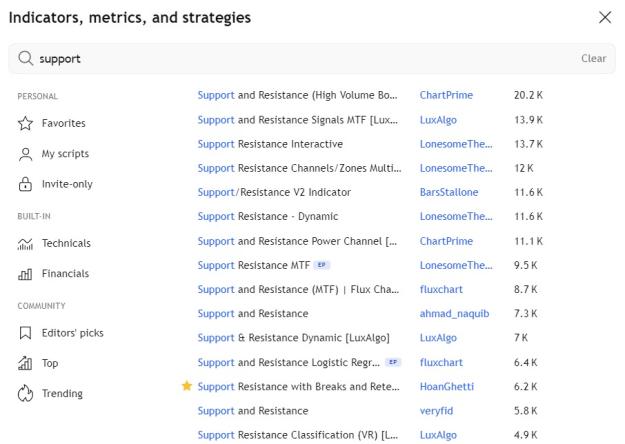This screenshot has width=625, height=444.
Task: Select the Top category
Action: point(50,363)
